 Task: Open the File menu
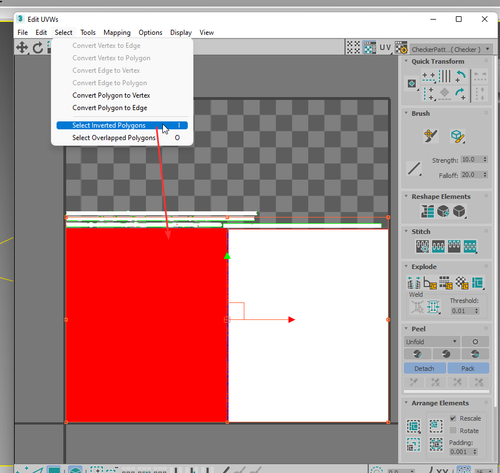pyautogui.click(x=23, y=32)
